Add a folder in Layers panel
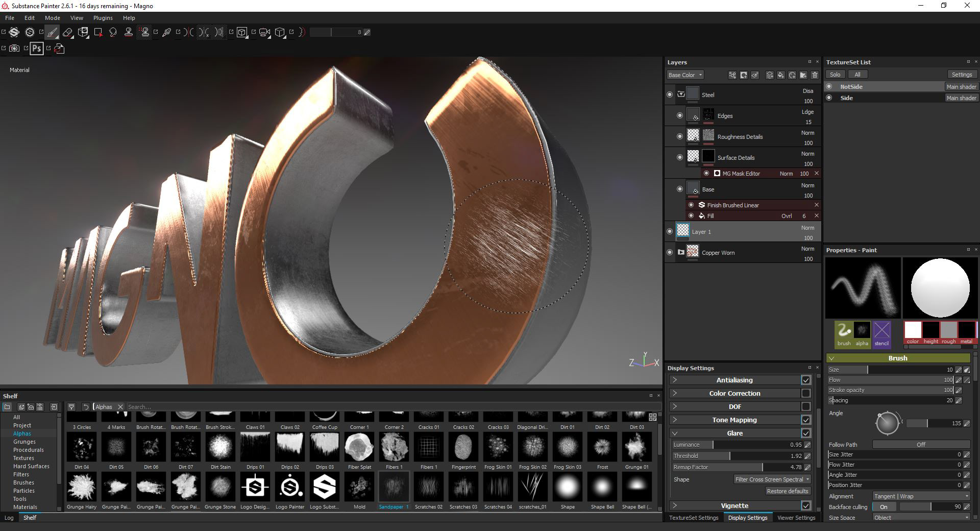Screen dimensions: 980x531 803,75
